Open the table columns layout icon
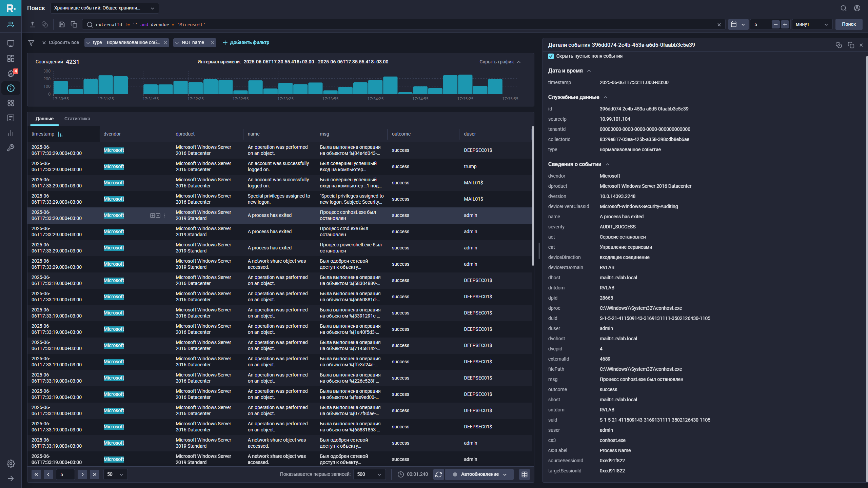868x488 pixels. point(524,474)
